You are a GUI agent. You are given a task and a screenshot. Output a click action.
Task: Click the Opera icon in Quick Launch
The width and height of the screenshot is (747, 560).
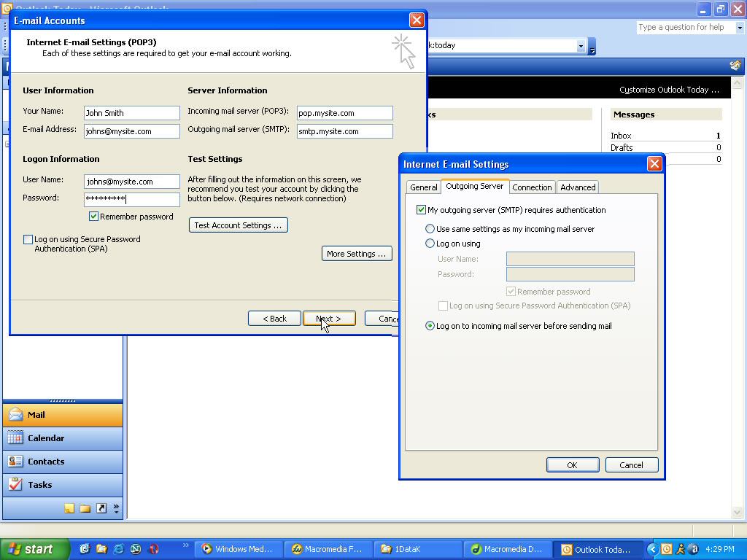tap(154, 549)
